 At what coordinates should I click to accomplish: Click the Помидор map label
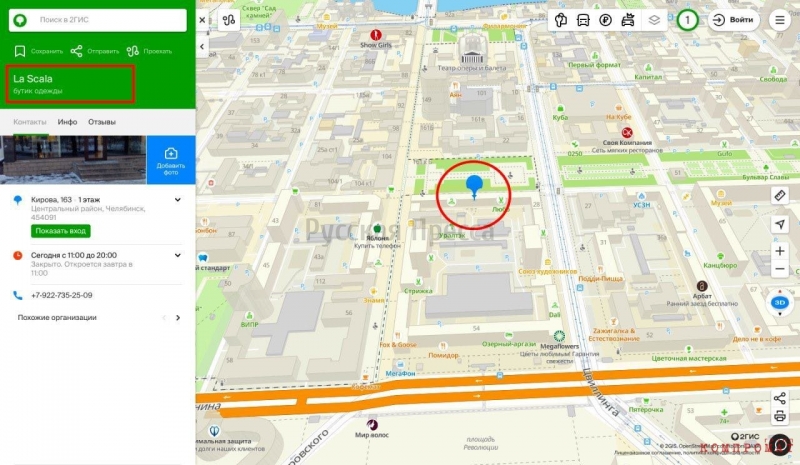[x=443, y=355]
